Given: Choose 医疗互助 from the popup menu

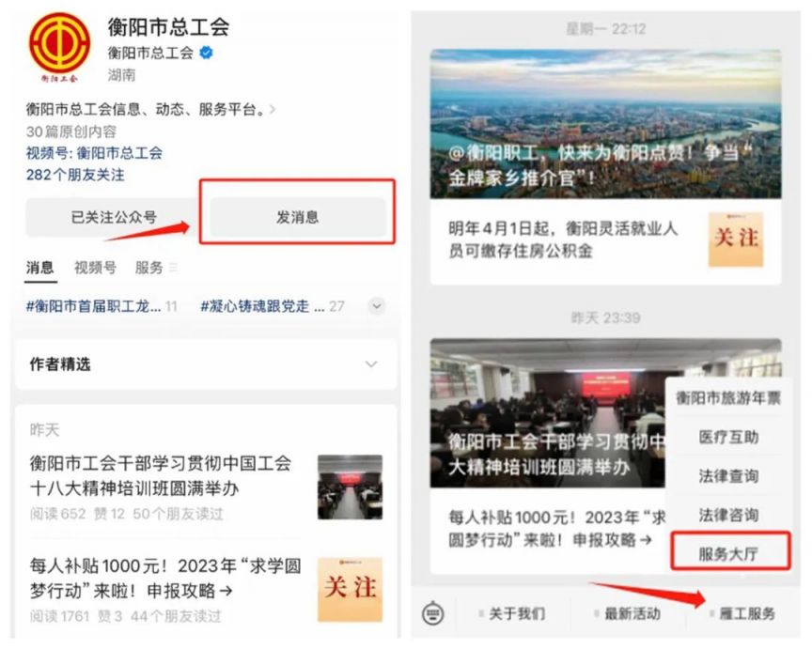Looking at the screenshot, I should click(x=728, y=437).
